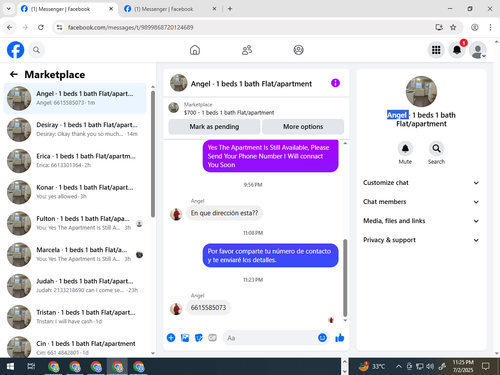Open Chrome three-dot menu
This screenshot has height=375, width=500.
490,27
